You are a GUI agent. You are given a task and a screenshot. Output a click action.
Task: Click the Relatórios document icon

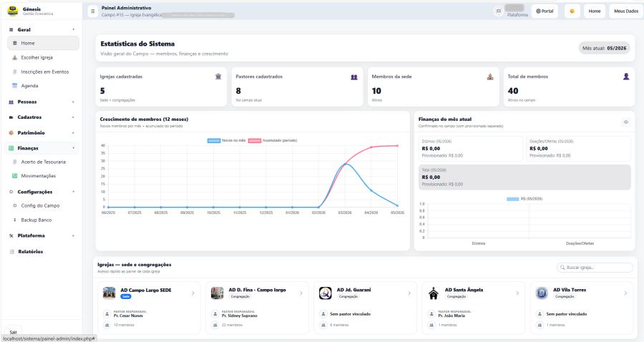click(12, 252)
